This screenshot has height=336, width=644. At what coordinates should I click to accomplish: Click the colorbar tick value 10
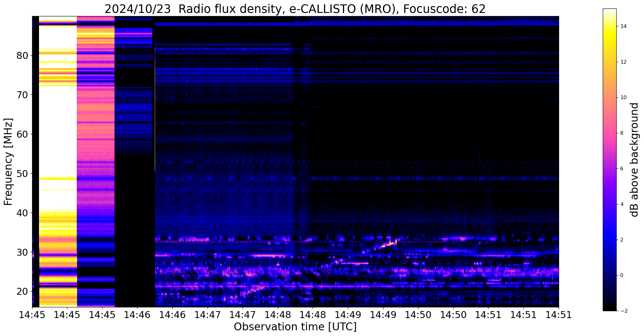[x=623, y=98]
